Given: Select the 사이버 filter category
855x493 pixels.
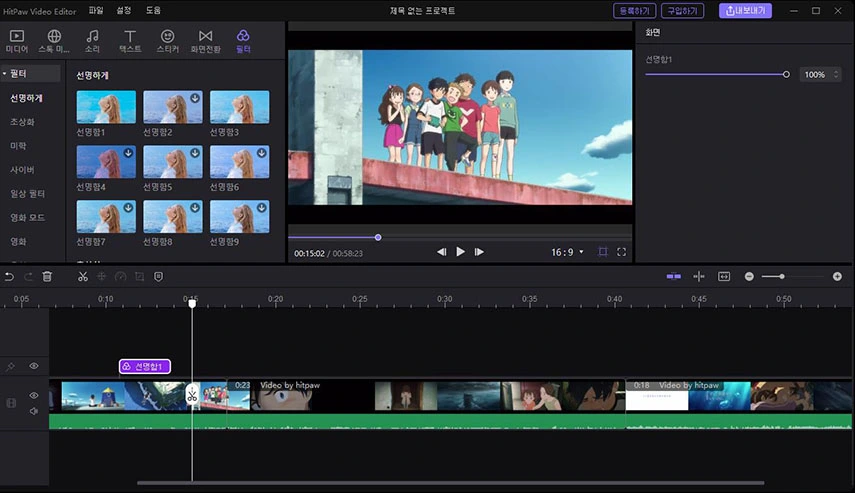Looking at the screenshot, I should coord(22,170).
